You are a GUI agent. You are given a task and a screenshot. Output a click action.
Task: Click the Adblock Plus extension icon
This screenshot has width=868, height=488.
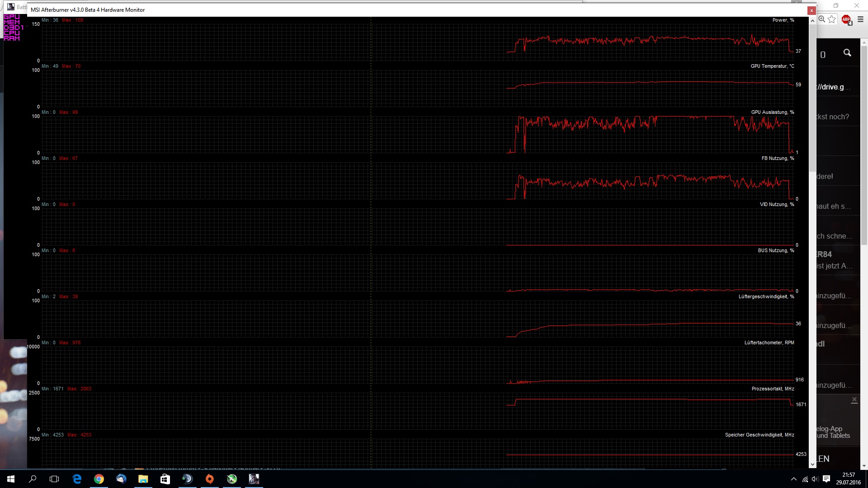point(846,19)
